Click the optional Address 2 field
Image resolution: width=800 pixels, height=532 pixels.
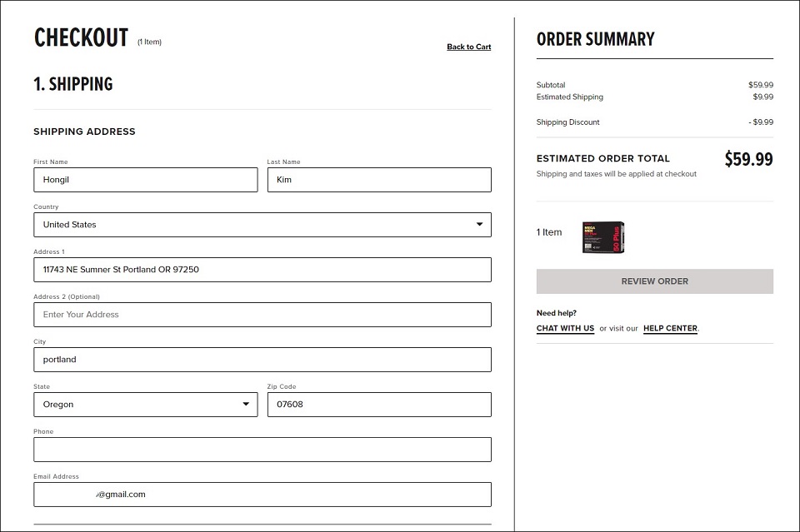click(x=262, y=315)
